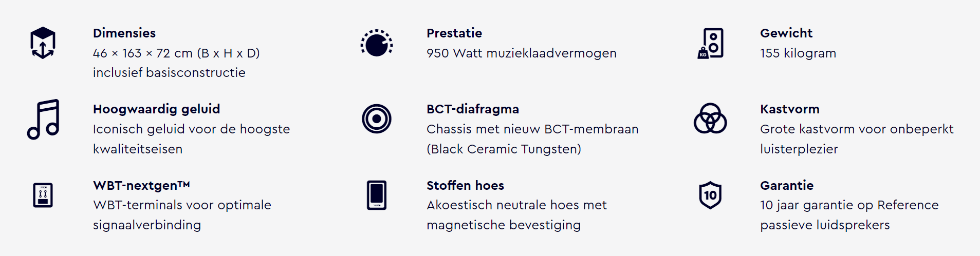
Task: Click the BCT-diafragma concentric circles icon
Action: (x=376, y=119)
